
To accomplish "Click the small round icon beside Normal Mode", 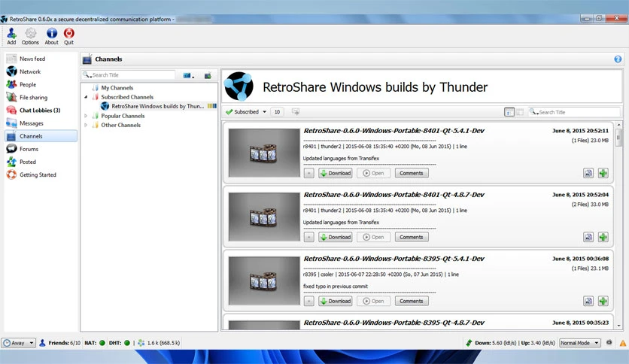I will coord(609,343).
